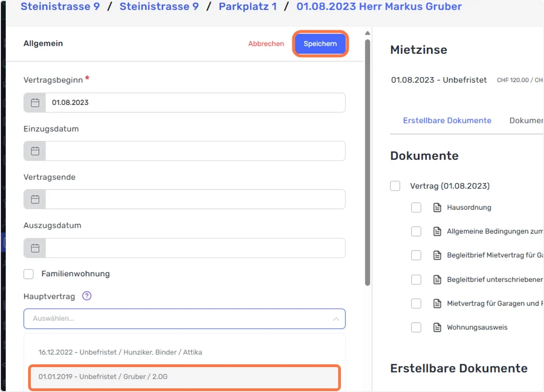Open Hausordnung document icon

click(x=437, y=208)
